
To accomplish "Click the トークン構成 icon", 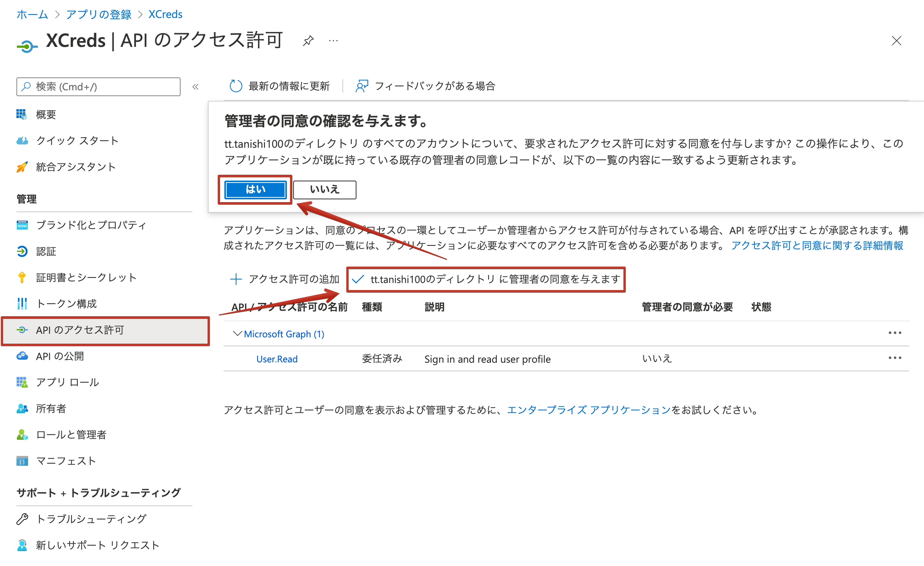I will coord(22,304).
